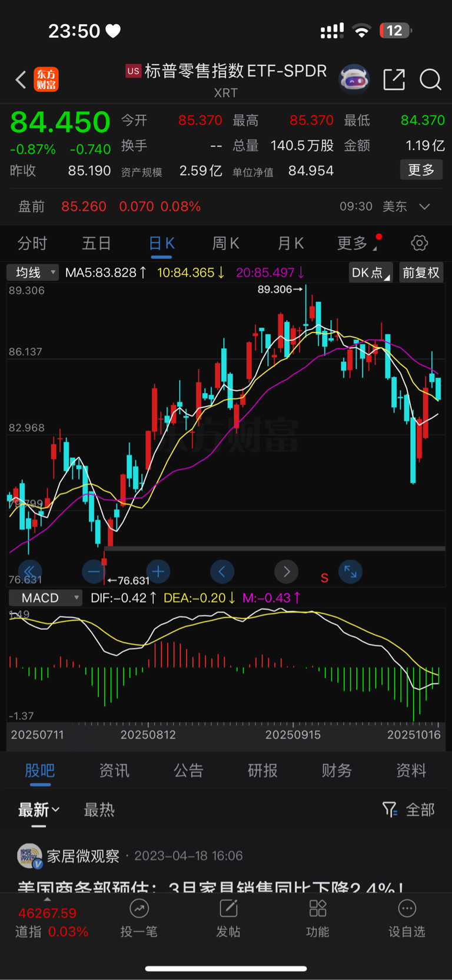Tap the 76.631 low price marker

point(129,580)
